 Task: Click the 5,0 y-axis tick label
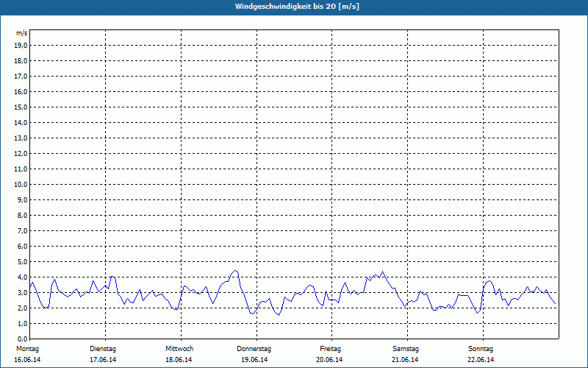click(x=22, y=261)
